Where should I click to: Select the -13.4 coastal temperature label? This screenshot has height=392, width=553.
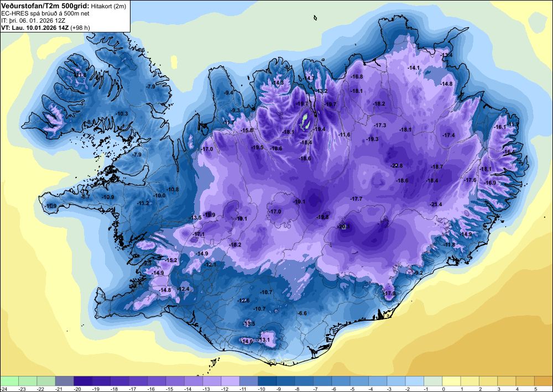(446, 55)
